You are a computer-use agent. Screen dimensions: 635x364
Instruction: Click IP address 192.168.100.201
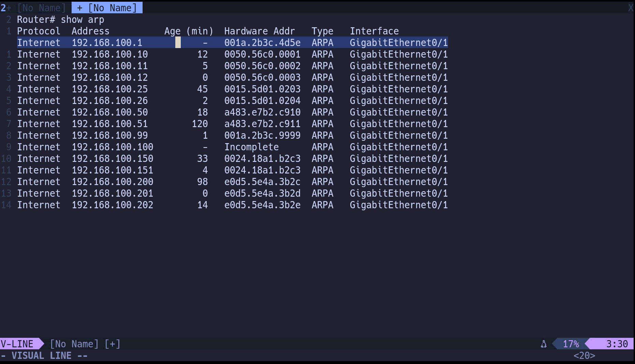113,193
